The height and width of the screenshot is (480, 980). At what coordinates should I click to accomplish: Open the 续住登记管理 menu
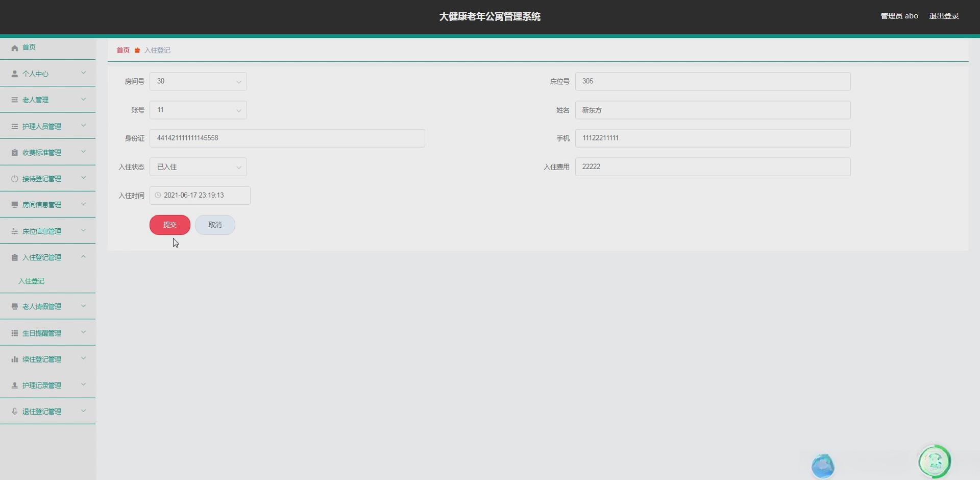47,359
